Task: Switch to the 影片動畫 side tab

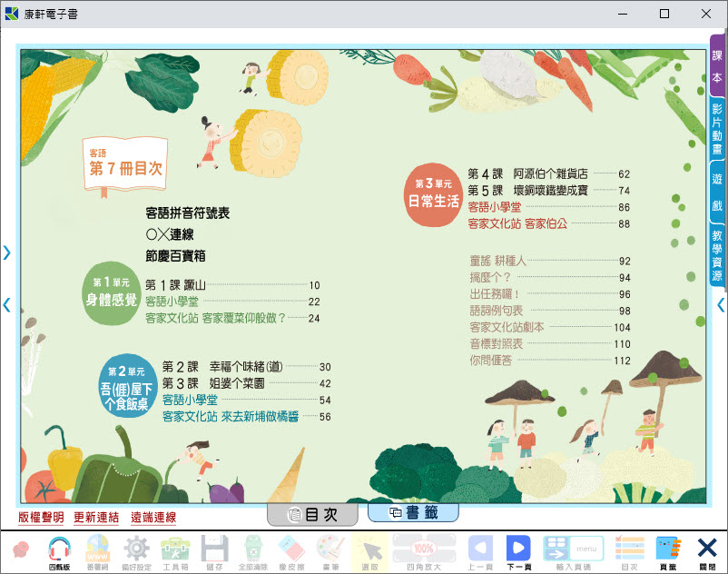Action: point(717,128)
